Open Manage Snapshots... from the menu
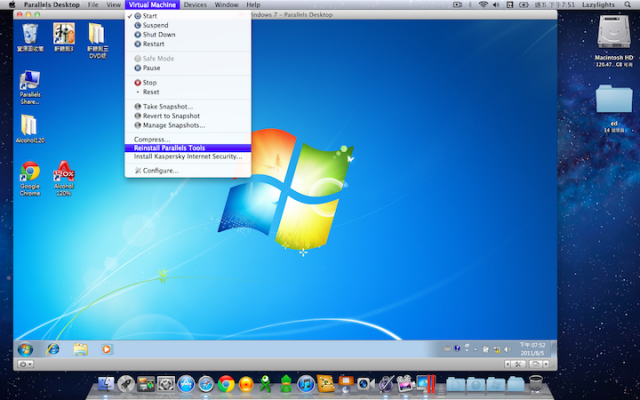 pos(188,125)
